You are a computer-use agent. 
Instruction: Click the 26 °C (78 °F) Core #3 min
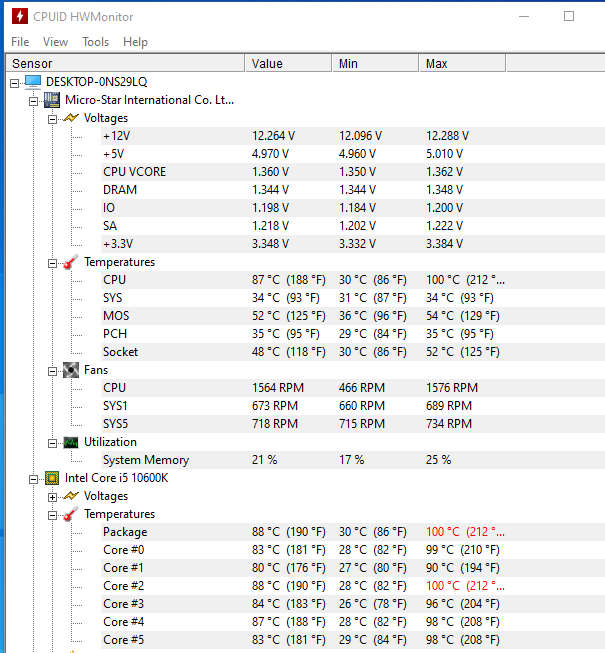(x=373, y=604)
